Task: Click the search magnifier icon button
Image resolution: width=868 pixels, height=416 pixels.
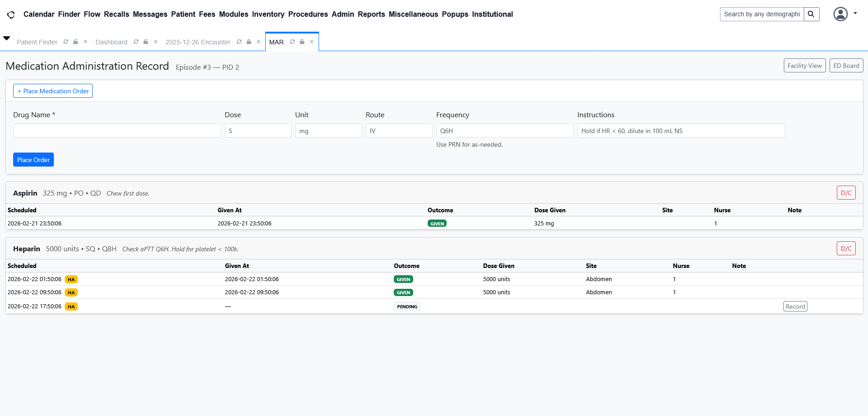Action: [811, 14]
